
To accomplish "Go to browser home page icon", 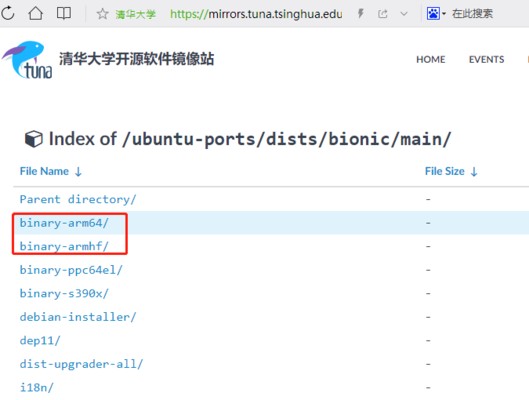I will click(x=35, y=13).
